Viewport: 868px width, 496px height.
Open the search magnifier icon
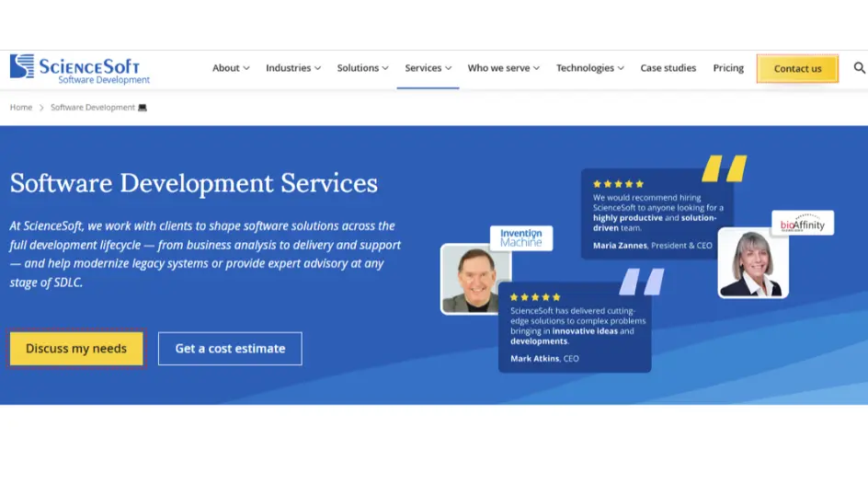point(859,67)
